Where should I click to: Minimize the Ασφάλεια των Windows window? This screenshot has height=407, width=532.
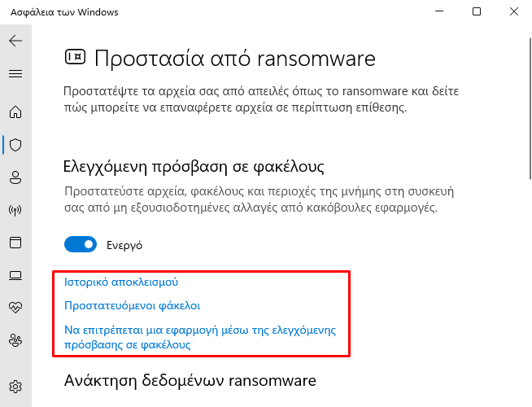point(439,11)
